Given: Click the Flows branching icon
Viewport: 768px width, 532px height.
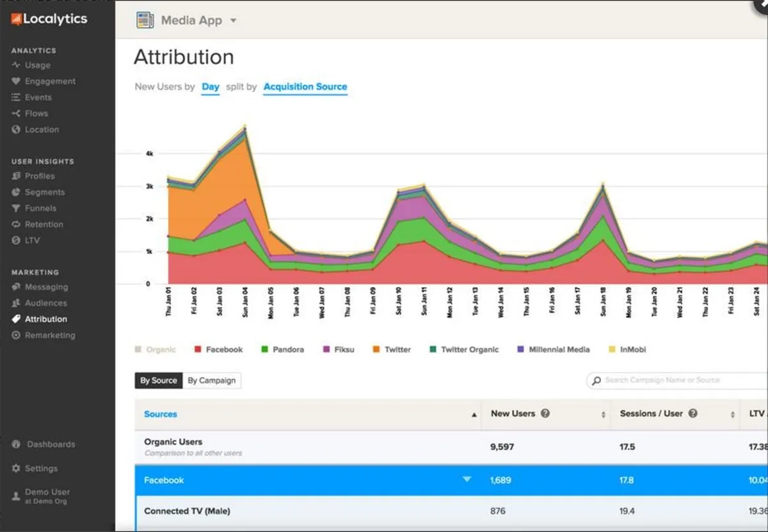Looking at the screenshot, I should [x=16, y=113].
